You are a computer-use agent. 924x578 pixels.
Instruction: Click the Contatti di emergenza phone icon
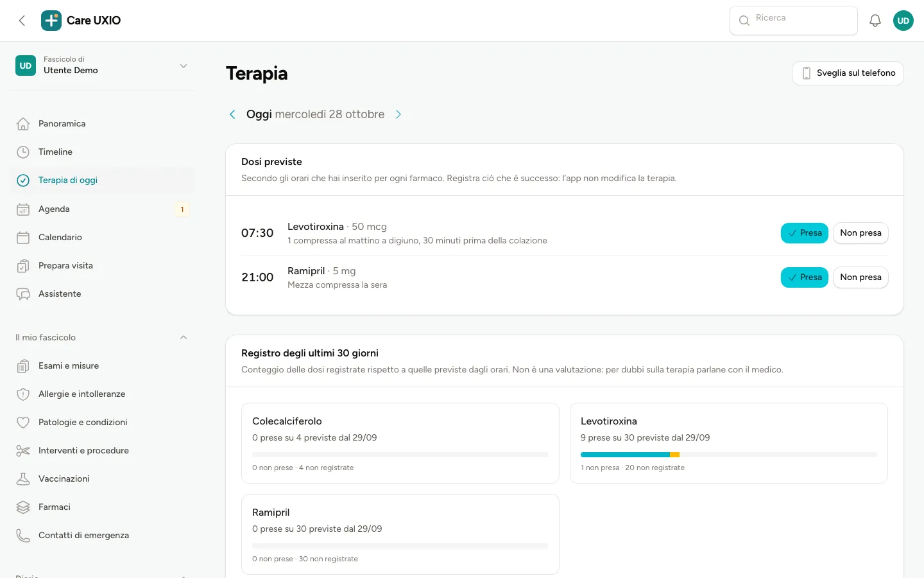pos(23,536)
